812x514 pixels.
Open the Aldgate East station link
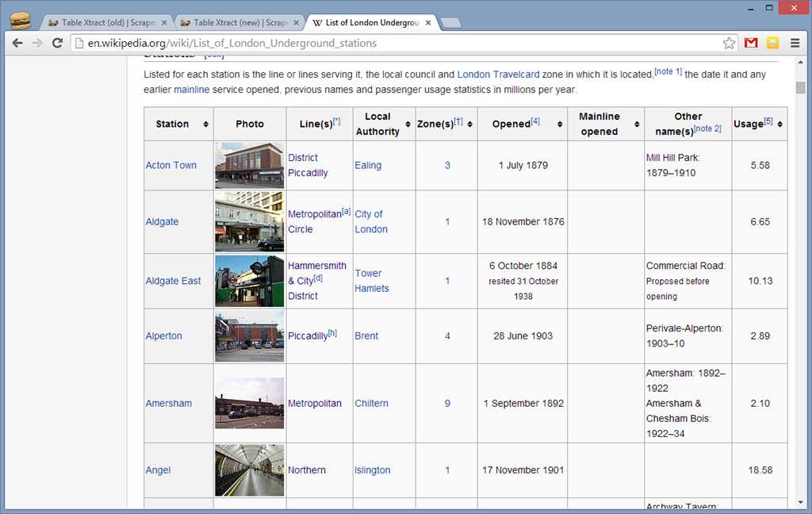tap(173, 281)
